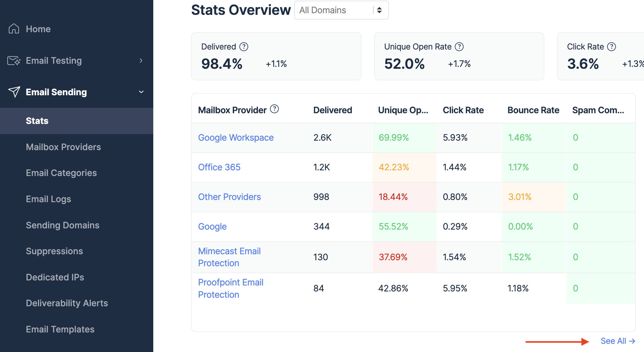Image resolution: width=644 pixels, height=352 pixels.
Task: Click the Unique Open Rate help icon
Action: (x=459, y=47)
